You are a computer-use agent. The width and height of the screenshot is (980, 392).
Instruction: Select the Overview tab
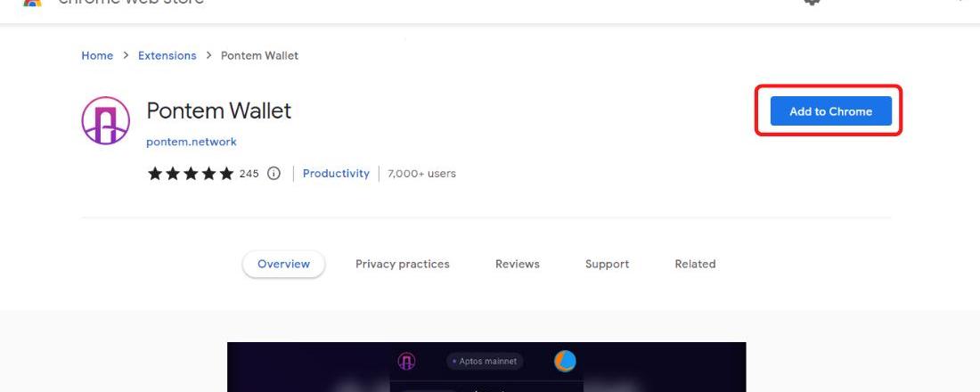click(x=283, y=264)
